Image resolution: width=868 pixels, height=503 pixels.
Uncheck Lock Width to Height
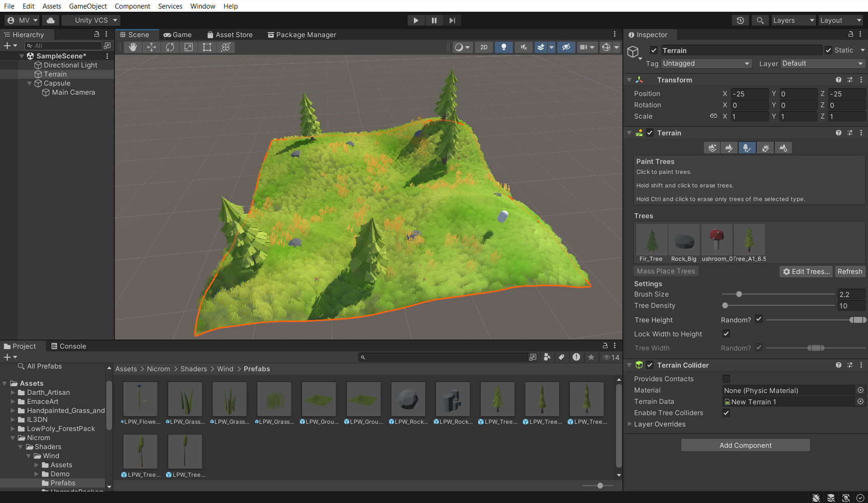(x=726, y=334)
